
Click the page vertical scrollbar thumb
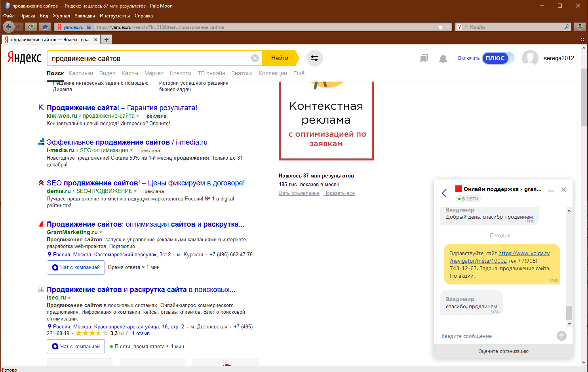584,97
